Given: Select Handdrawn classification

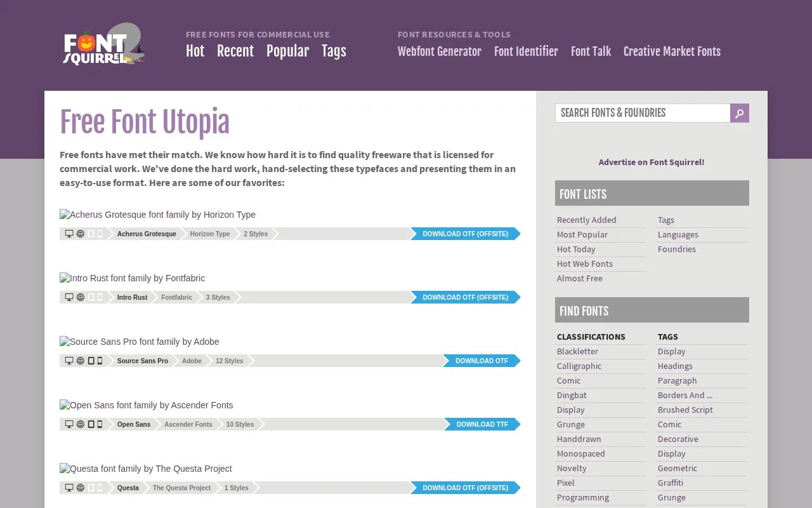Looking at the screenshot, I should (x=579, y=439).
